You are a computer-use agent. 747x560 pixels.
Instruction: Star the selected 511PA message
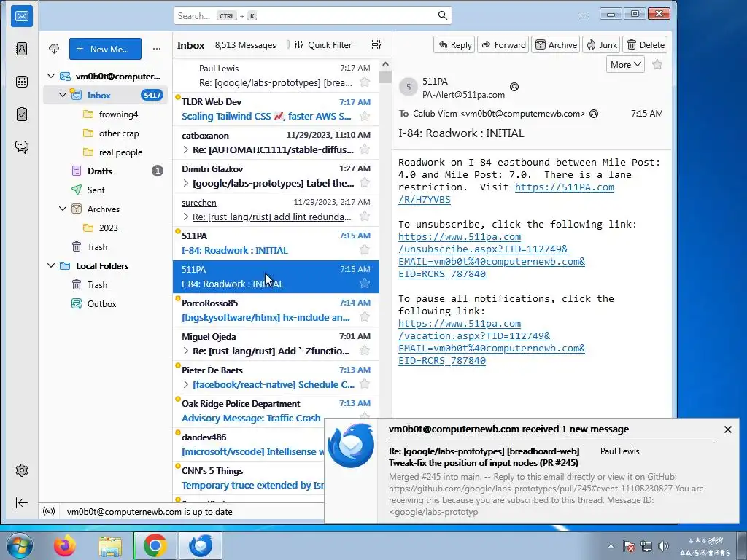[365, 284]
